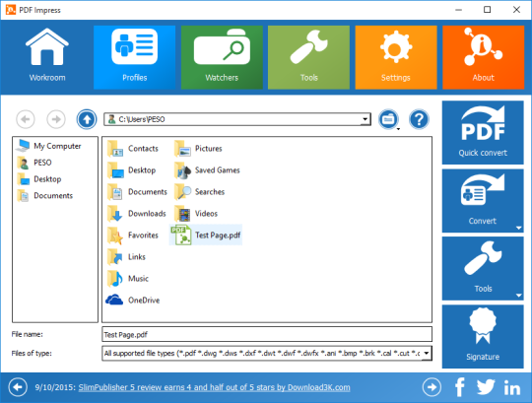The width and height of the screenshot is (532, 403).
Task: Select the OneDrive item
Action: point(133,301)
